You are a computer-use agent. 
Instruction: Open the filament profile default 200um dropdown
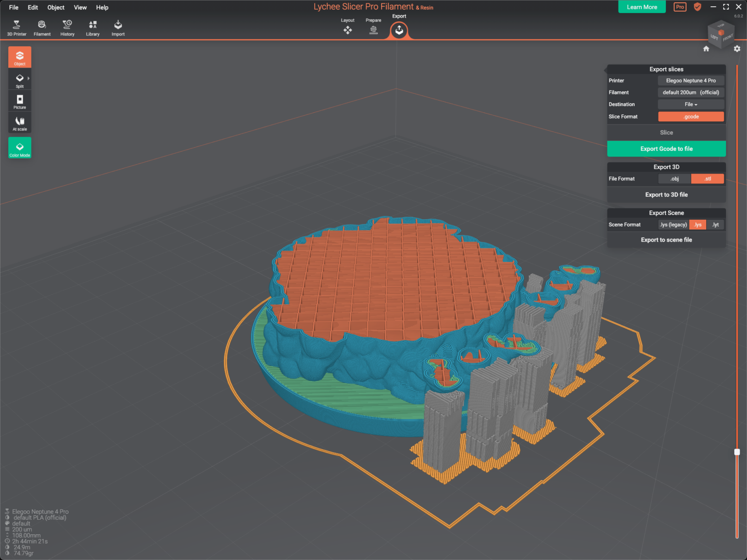[x=691, y=92]
